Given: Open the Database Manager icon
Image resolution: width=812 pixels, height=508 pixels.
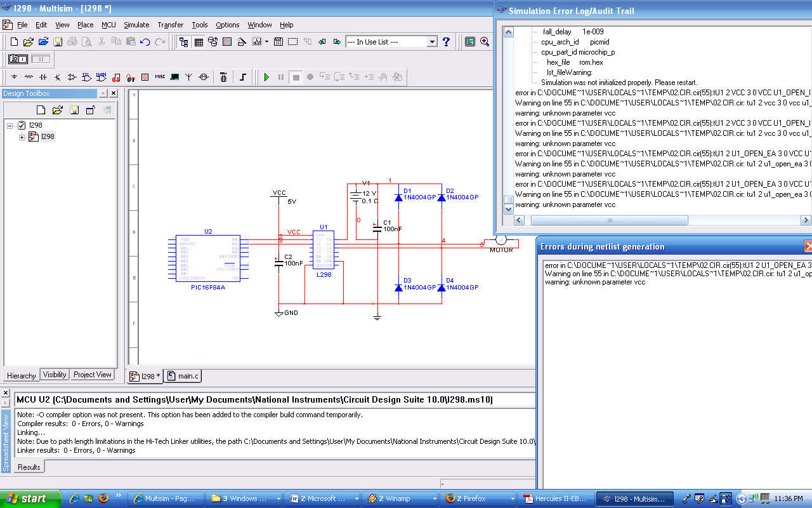Looking at the screenshot, I should point(213,42).
